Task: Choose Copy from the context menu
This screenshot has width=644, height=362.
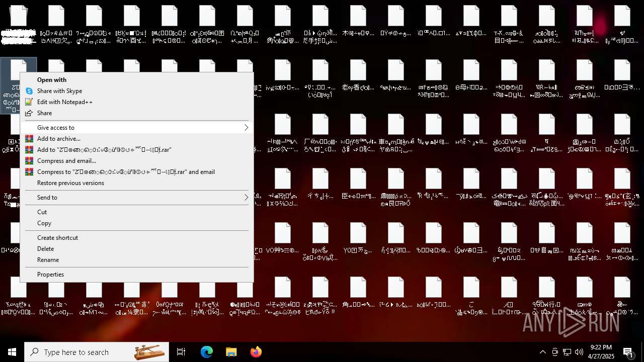Action: click(136, 223)
